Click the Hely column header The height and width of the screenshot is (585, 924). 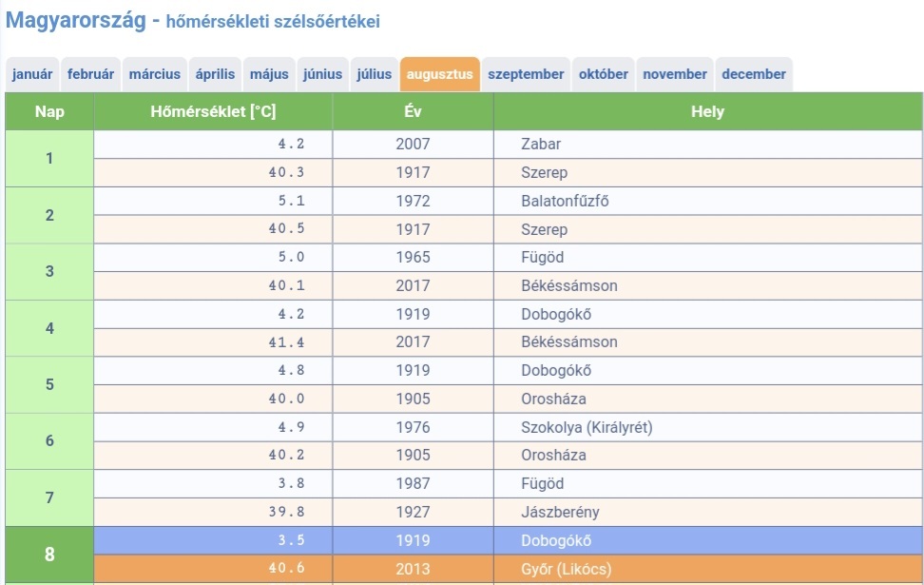point(707,111)
